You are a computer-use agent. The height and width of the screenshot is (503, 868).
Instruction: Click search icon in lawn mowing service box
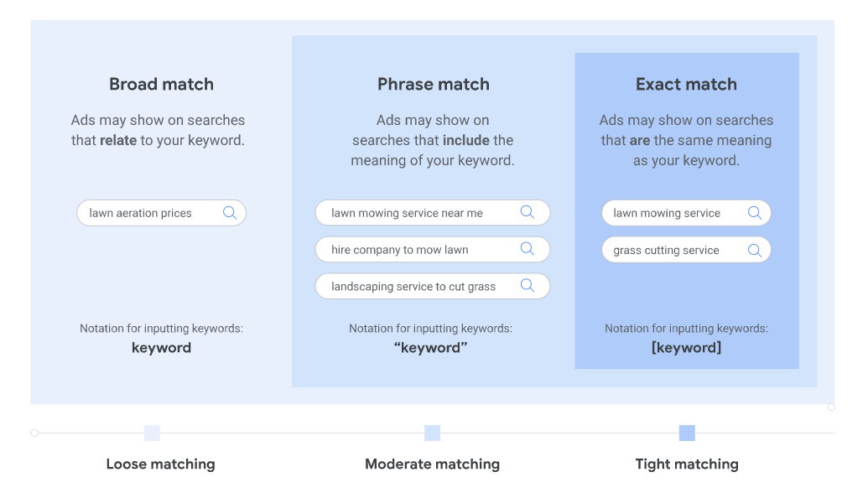754,213
